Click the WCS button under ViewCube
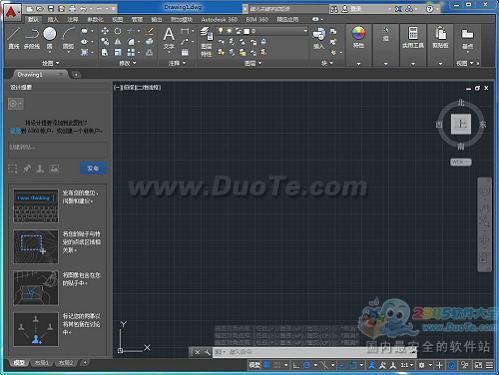Image resolution: width=499 pixels, height=375 pixels. [461, 162]
